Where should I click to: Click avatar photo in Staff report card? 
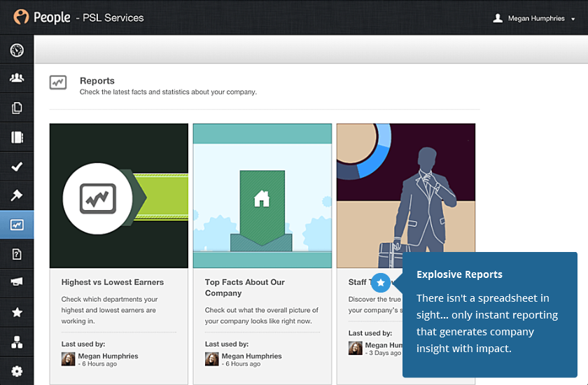coord(356,348)
